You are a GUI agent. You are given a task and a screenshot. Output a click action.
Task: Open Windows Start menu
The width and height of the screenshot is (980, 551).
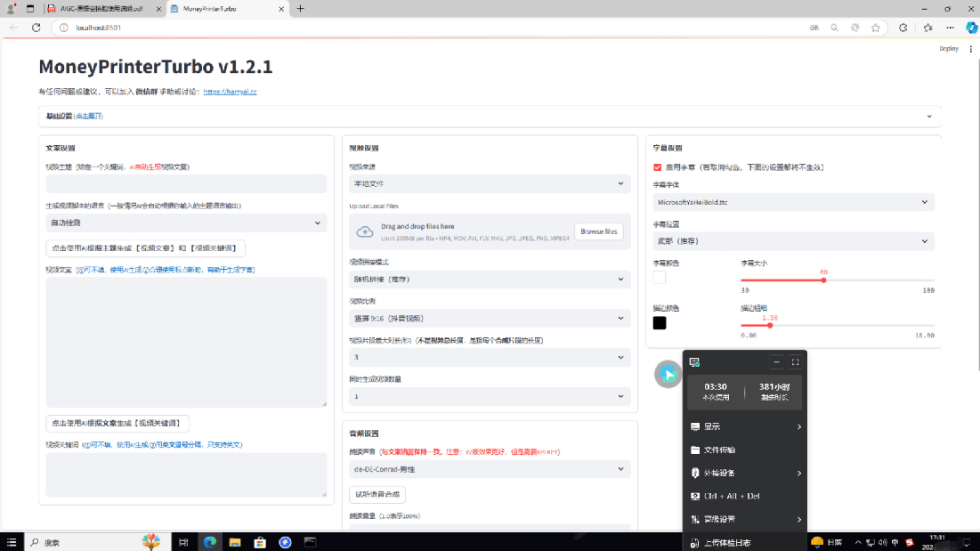click(12, 542)
